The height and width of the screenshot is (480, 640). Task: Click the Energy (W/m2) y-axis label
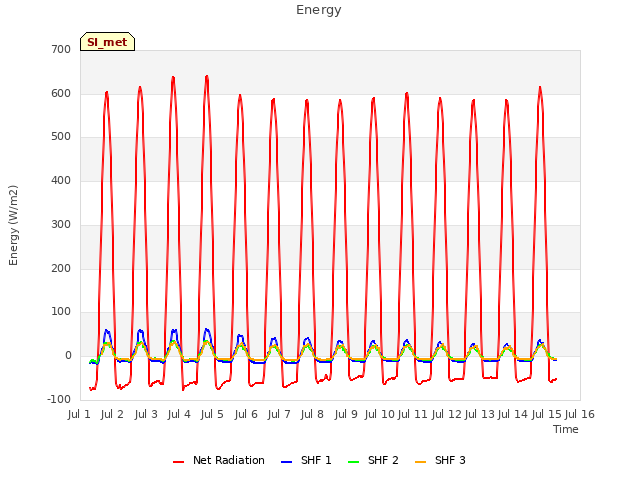coord(13,225)
